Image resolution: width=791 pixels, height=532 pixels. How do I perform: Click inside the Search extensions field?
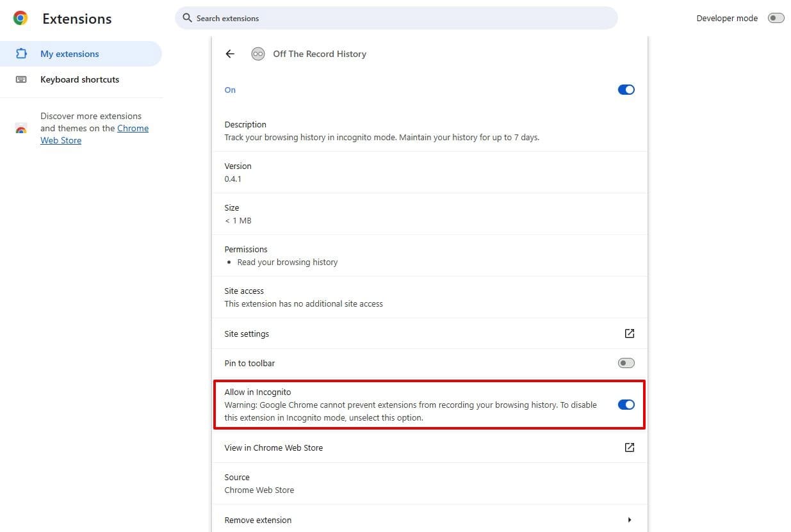(384, 18)
